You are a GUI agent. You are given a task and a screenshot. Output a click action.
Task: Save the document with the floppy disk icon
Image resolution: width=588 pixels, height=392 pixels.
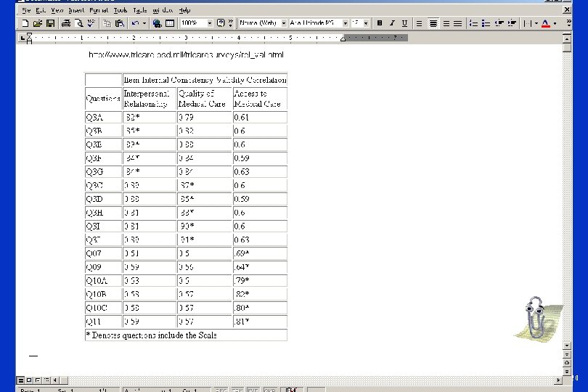coord(50,23)
